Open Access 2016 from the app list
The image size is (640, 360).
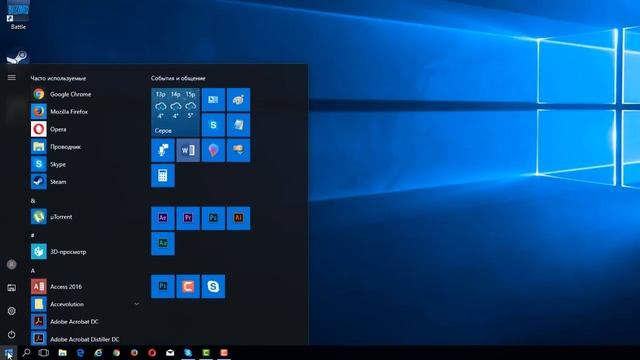(84, 287)
